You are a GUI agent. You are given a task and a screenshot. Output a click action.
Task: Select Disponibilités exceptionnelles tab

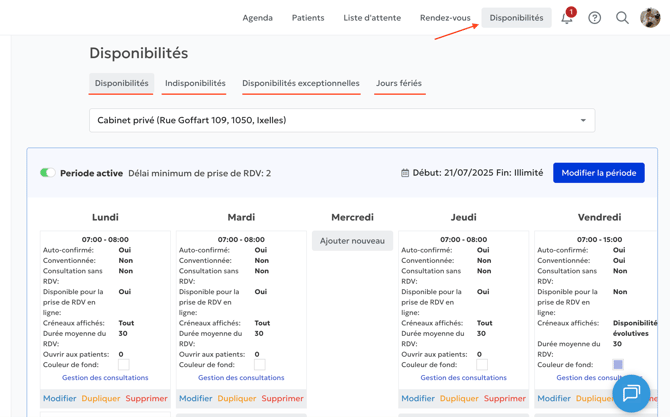(300, 84)
